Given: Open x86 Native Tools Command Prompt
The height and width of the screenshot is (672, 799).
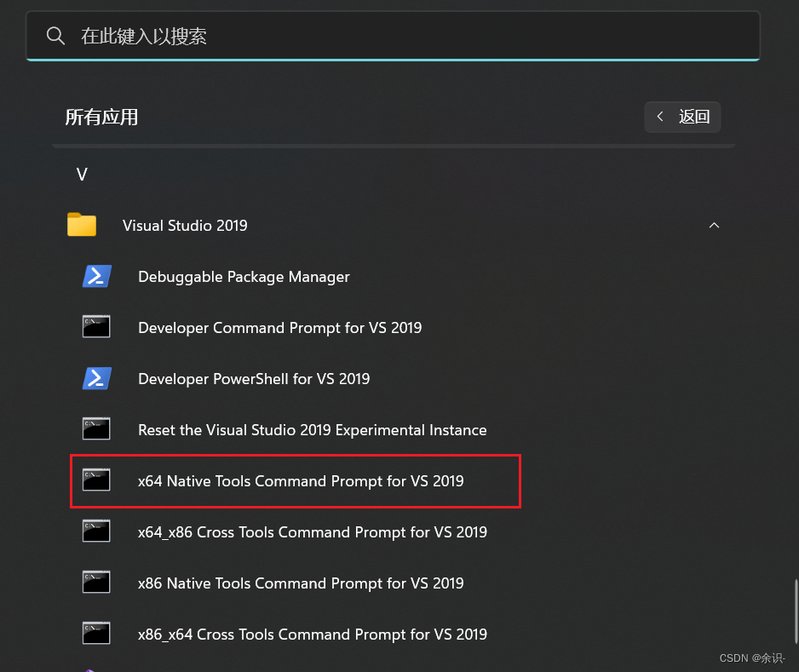Looking at the screenshot, I should (x=301, y=583).
